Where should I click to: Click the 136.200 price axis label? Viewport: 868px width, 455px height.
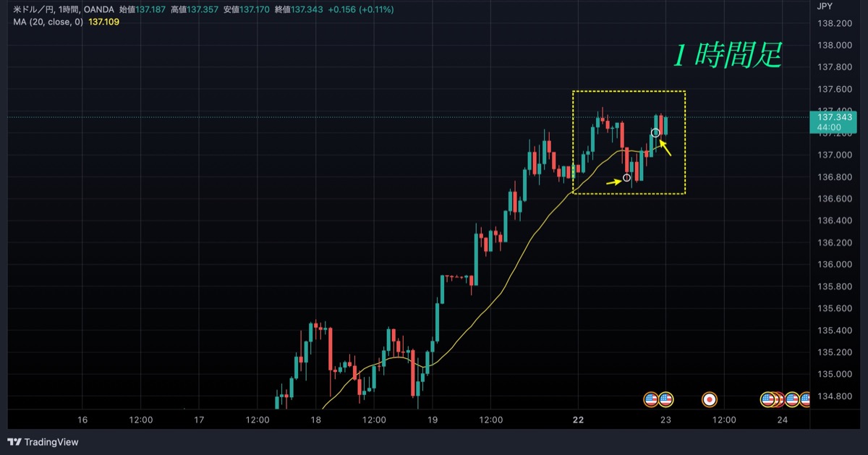click(833, 242)
